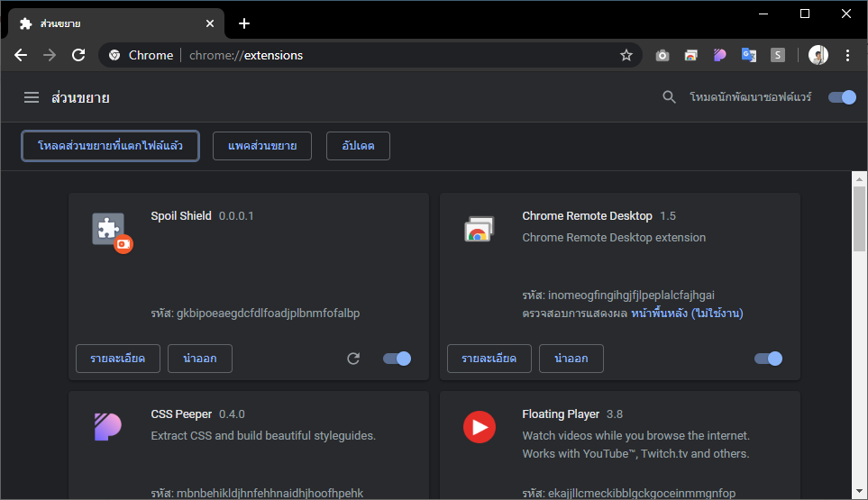Click the ID inomeogfingihgjfjlpeplalcfajhgai
Image resolution: width=868 pixels, height=500 pixels.
(631, 295)
